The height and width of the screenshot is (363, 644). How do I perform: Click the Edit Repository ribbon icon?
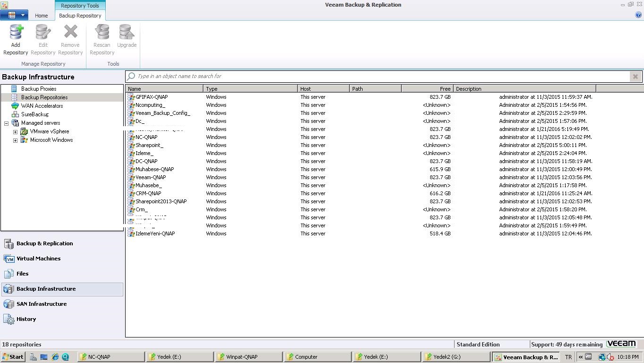tap(43, 33)
